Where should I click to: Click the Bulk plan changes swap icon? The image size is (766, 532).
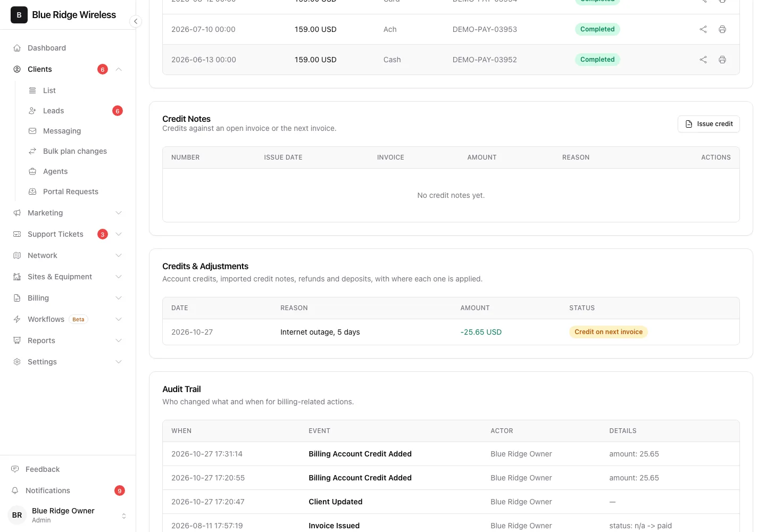(32, 151)
